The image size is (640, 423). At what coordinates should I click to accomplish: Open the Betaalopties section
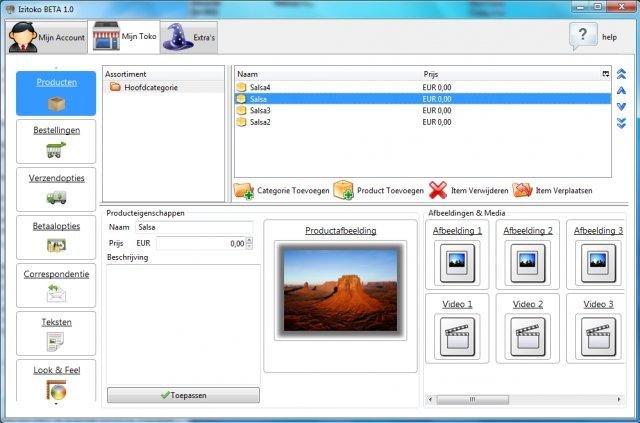click(x=56, y=237)
